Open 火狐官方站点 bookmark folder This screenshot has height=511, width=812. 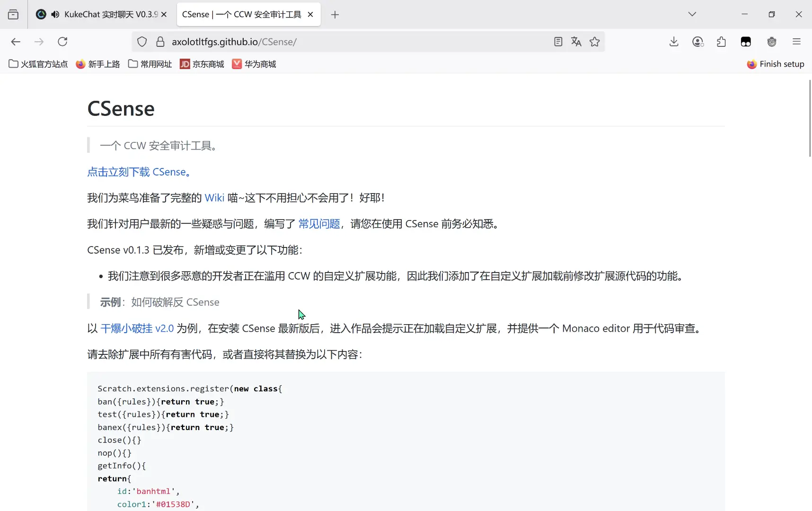38,64
